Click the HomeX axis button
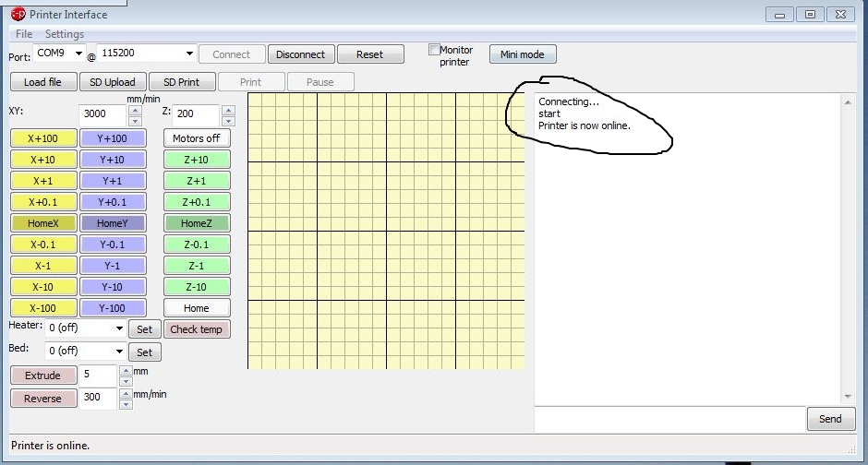868x465 pixels. (42, 223)
